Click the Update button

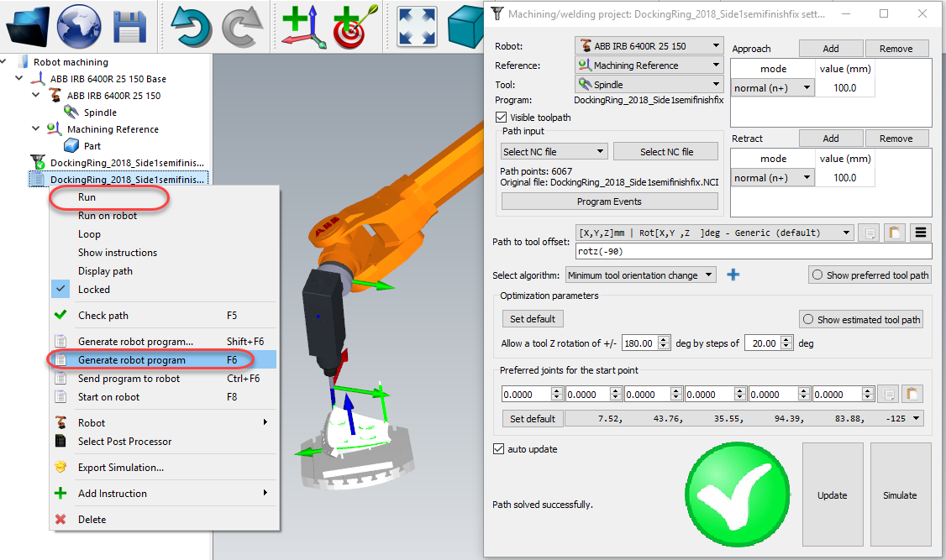click(833, 495)
